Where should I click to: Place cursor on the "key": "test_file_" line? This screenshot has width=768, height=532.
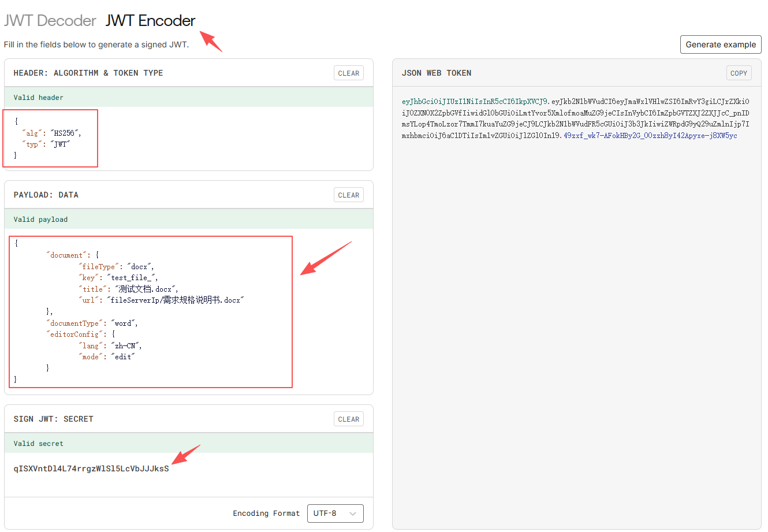(118, 278)
